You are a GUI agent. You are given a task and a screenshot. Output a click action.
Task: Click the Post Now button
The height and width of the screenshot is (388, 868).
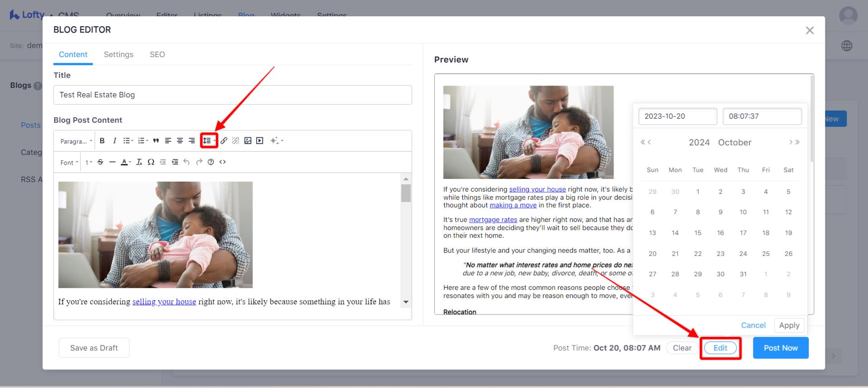coord(781,348)
